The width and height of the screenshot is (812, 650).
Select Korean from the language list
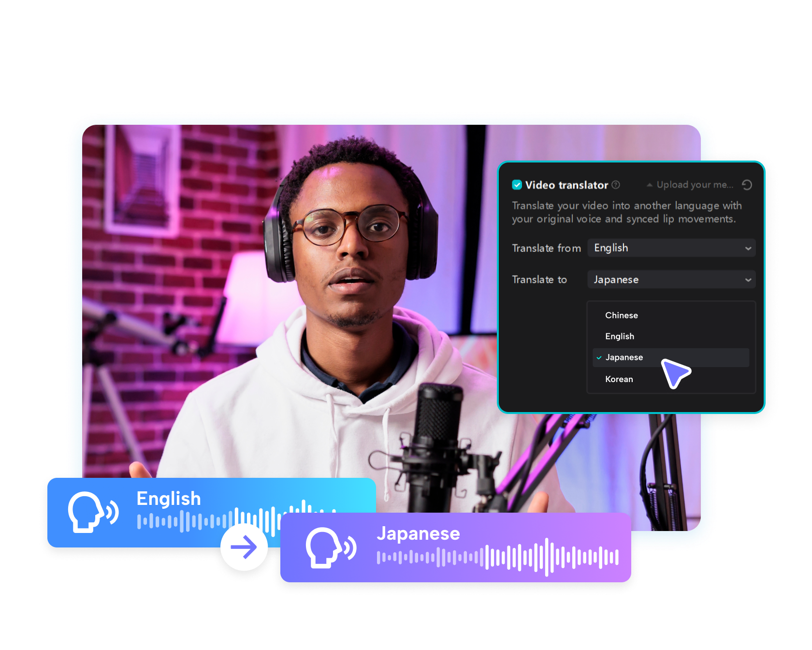pyautogui.click(x=619, y=379)
